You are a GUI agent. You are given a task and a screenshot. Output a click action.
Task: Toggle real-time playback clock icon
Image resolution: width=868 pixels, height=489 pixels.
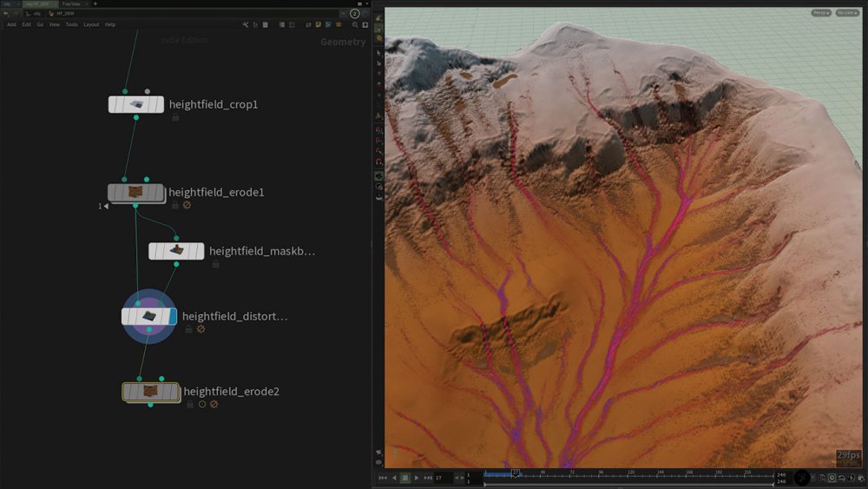(832, 478)
